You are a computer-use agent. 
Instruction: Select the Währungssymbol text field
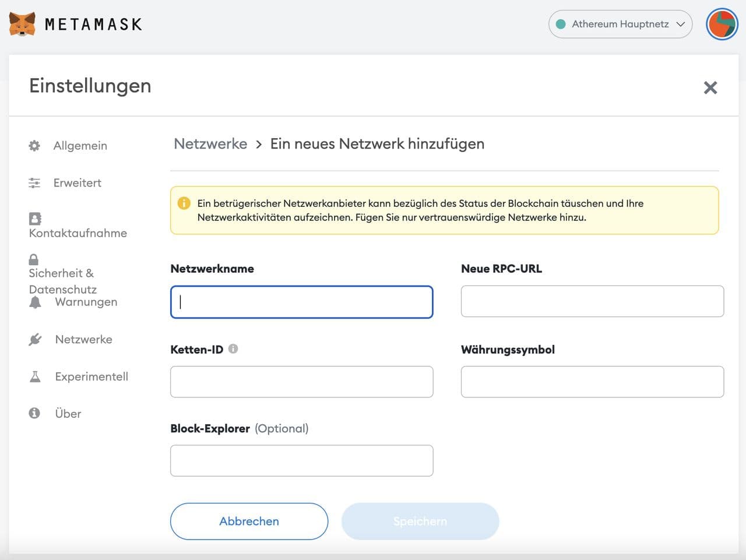(x=592, y=382)
